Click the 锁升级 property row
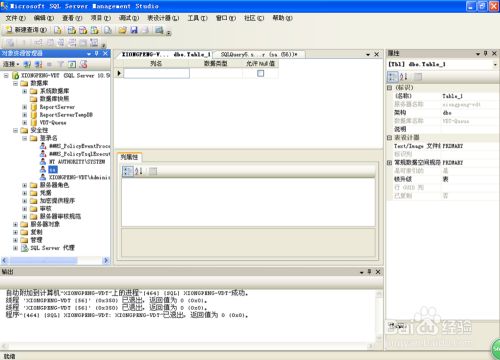Viewport: 500px width, 360px height. point(442,179)
